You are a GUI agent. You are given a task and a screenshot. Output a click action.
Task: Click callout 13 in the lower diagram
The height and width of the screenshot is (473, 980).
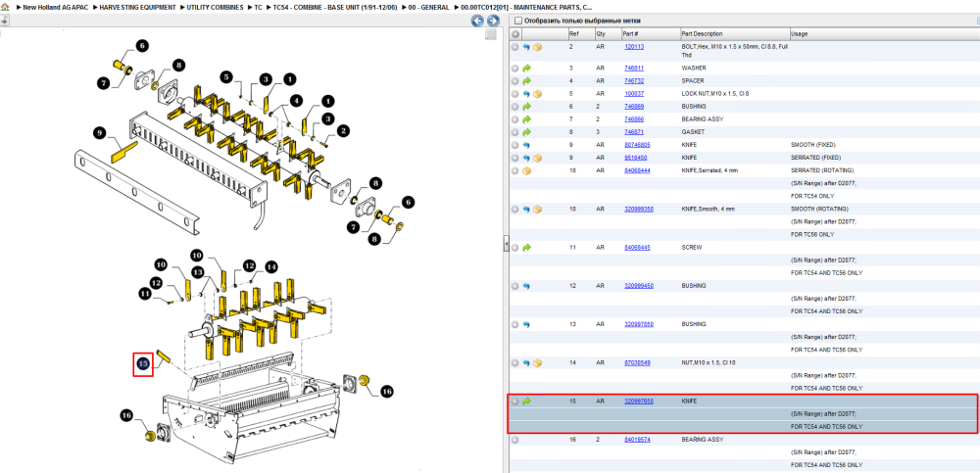click(198, 272)
